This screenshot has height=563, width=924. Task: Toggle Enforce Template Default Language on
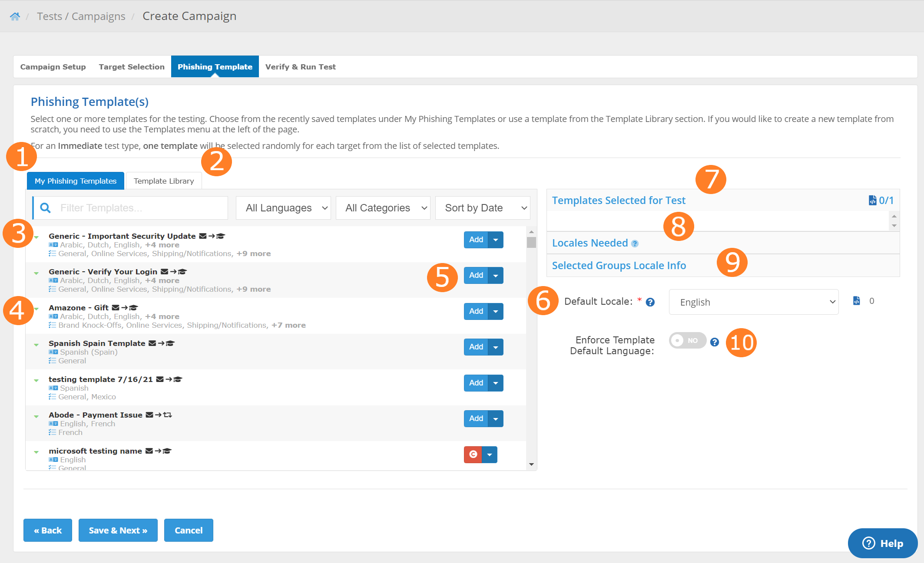pos(687,341)
